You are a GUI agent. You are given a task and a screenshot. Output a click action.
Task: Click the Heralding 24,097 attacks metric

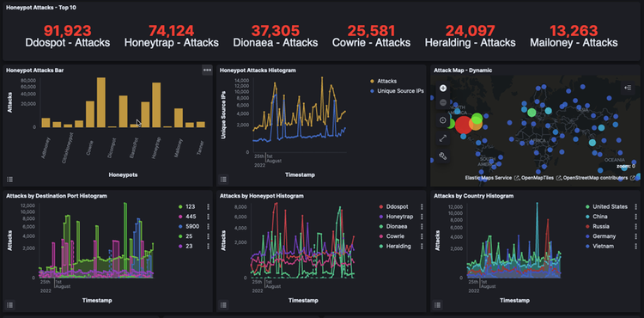click(x=471, y=36)
